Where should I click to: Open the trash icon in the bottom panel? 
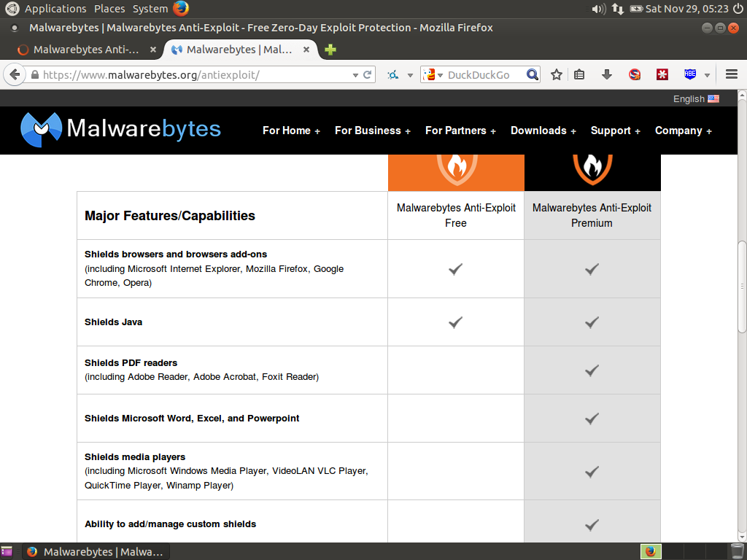click(737, 551)
